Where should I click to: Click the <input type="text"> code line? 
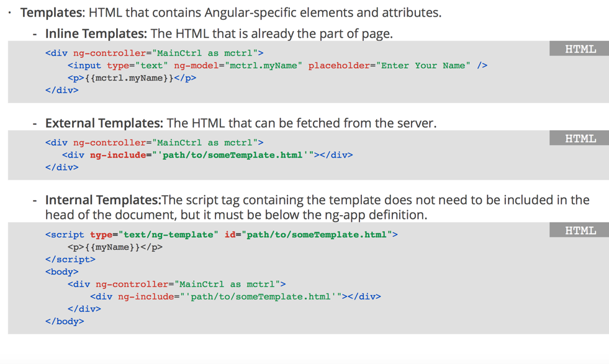point(277,66)
